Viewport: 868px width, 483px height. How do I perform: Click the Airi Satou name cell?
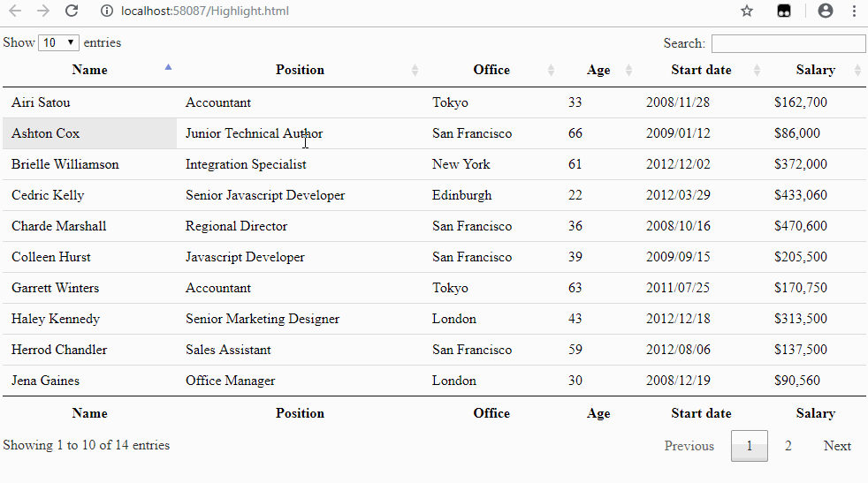pos(89,102)
